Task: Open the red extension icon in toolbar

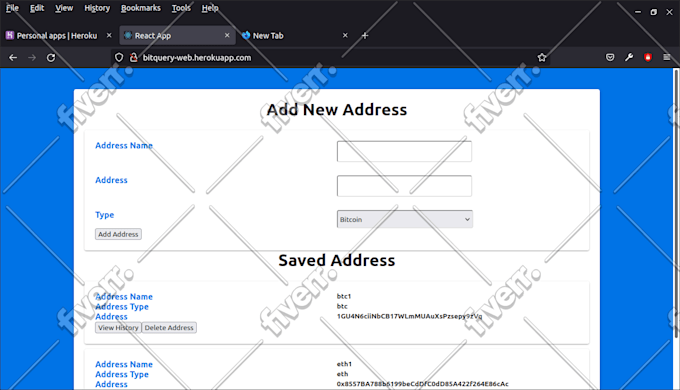Action: click(x=648, y=57)
